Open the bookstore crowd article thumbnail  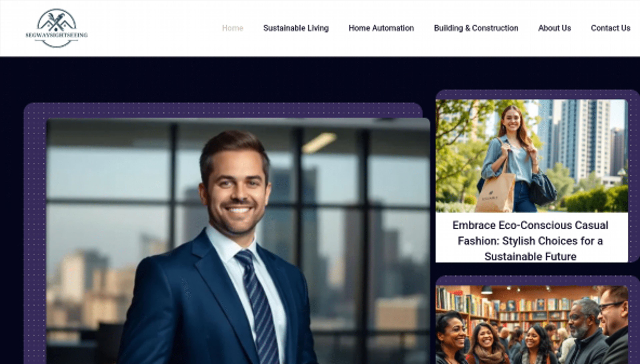532,325
